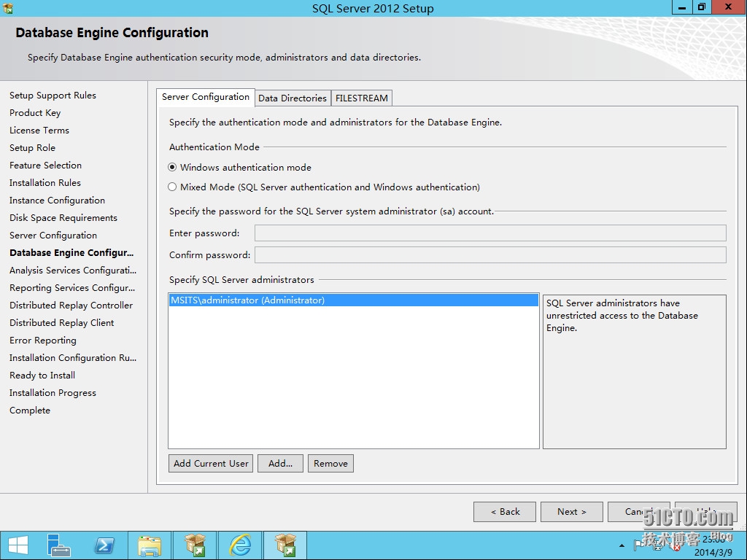Go to the previous step with Back
747x560 pixels.
click(505, 511)
